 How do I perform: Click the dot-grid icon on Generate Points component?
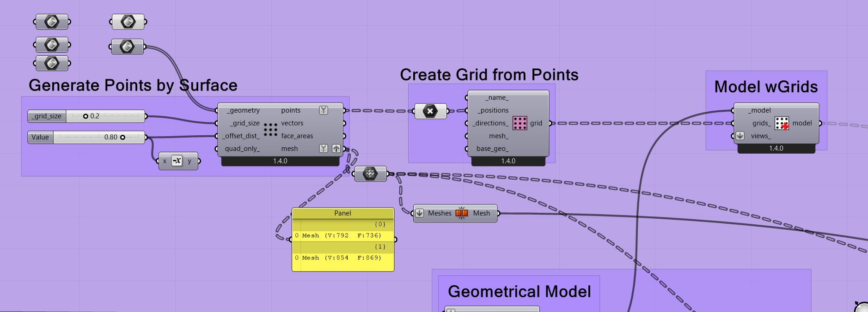coord(270,129)
